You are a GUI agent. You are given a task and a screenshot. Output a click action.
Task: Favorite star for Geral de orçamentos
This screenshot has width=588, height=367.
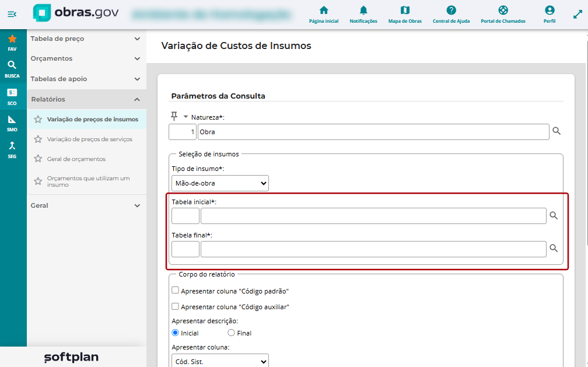tap(38, 159)
